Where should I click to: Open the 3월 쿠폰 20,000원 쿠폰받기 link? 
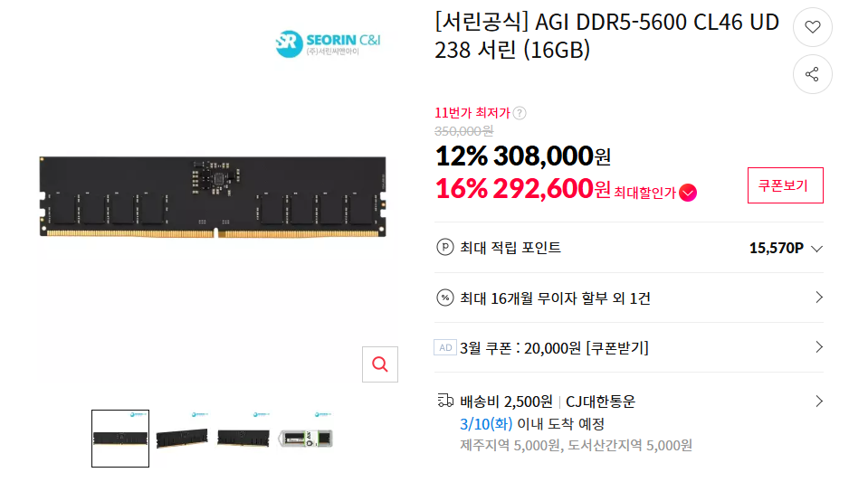click(x=554, y=348)
